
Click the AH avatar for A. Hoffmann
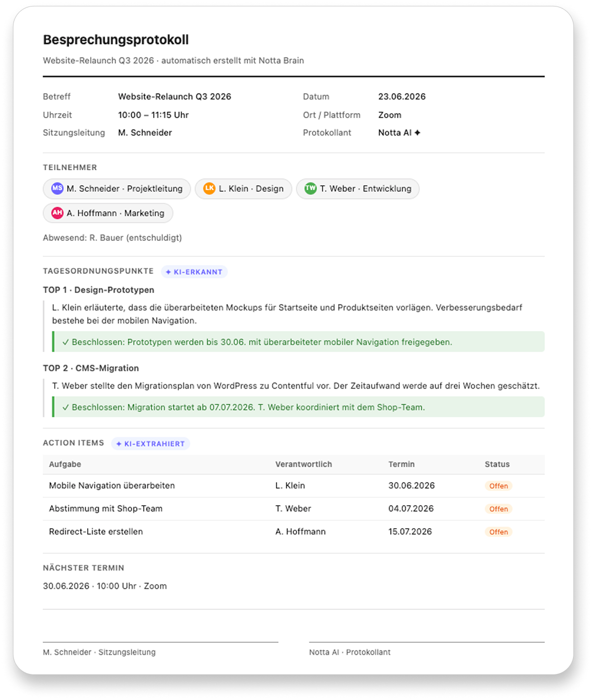[x=57, y=213]
